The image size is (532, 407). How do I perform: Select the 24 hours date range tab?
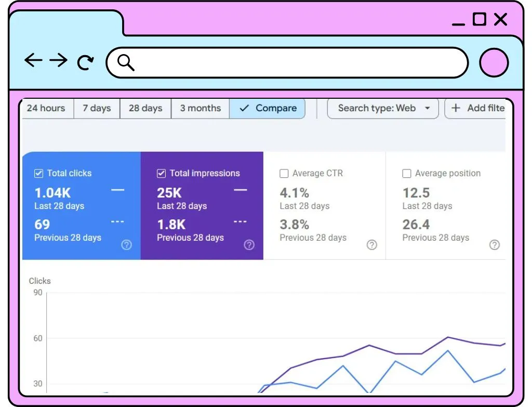tap(46, 108)
